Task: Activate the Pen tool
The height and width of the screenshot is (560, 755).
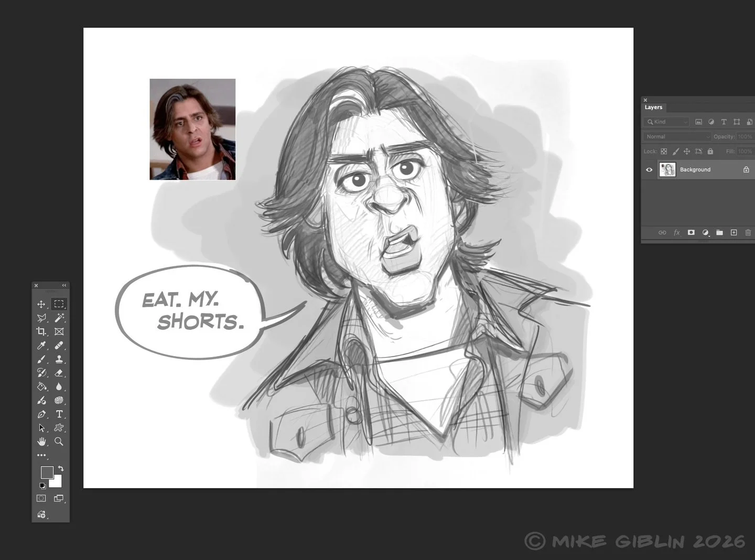Action: click(x=41, y=414)
